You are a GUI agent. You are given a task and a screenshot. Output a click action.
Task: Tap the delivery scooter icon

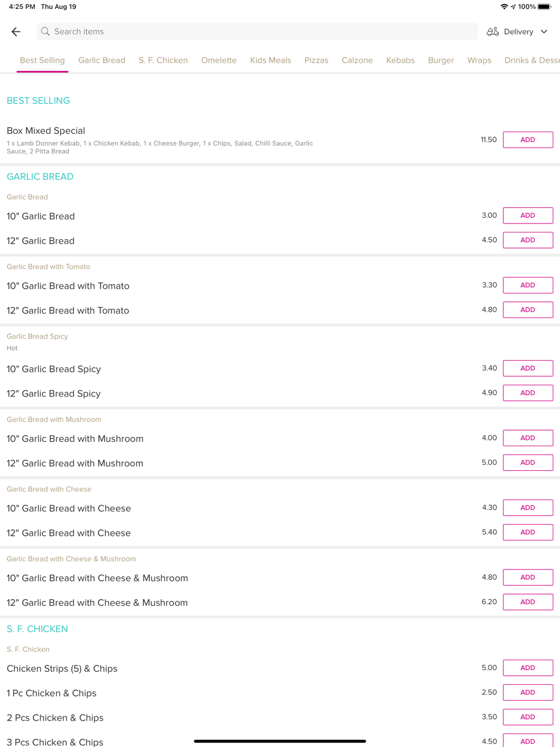coord(493,32)
